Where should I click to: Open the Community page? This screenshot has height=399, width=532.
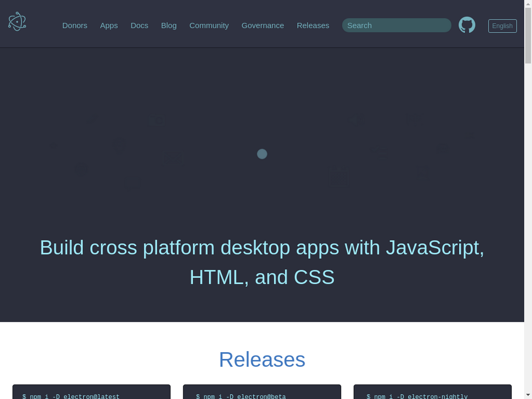[x=209, y=25]
